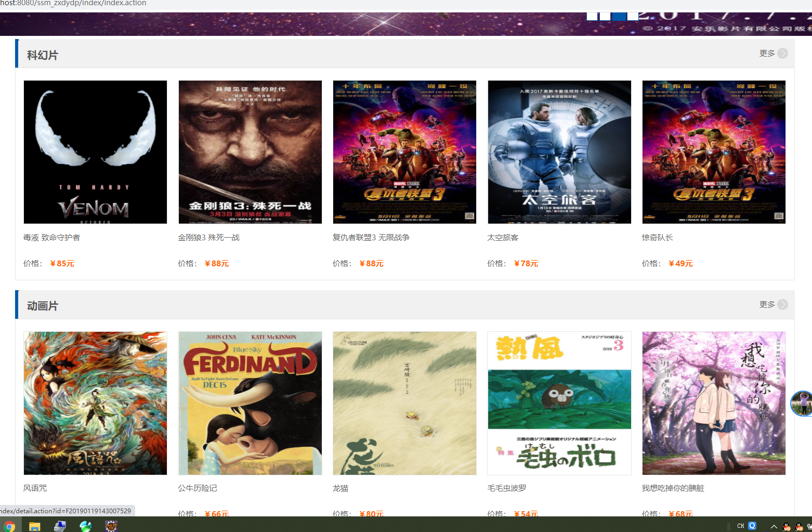Viewport: 812px width, 532px height.
Task: Open the 毛虫のボロ poster
Action: click(559, 403)
